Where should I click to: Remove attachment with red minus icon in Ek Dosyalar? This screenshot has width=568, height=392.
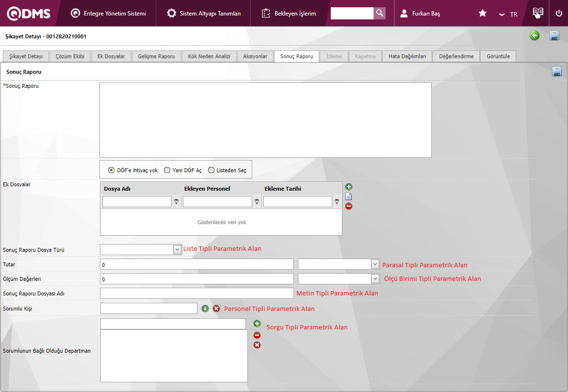(x=349, y=206)
